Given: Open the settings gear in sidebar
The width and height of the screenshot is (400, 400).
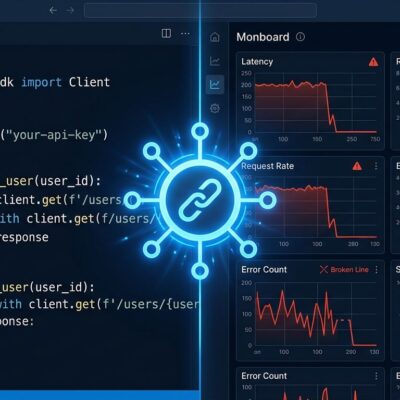Looking at the screenshot, I should tap(215, 108).
